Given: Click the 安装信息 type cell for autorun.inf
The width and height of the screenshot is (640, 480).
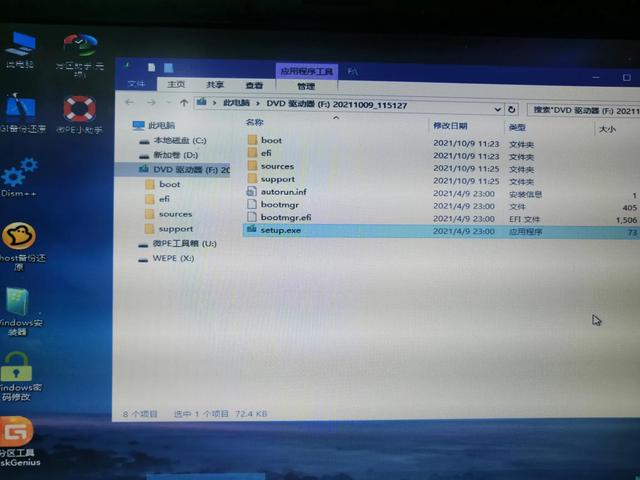Looking at the screenshot, I should coord(526,194).
